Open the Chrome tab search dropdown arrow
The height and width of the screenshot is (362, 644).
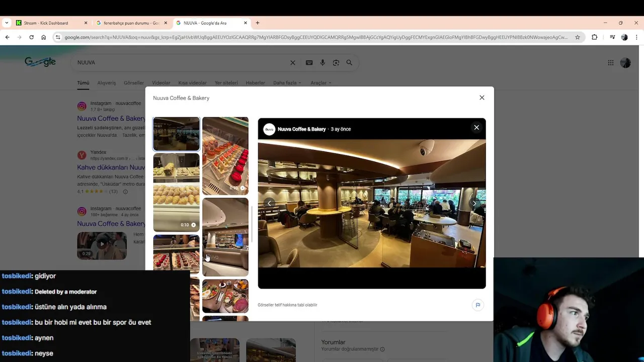[x=7, y=23]
